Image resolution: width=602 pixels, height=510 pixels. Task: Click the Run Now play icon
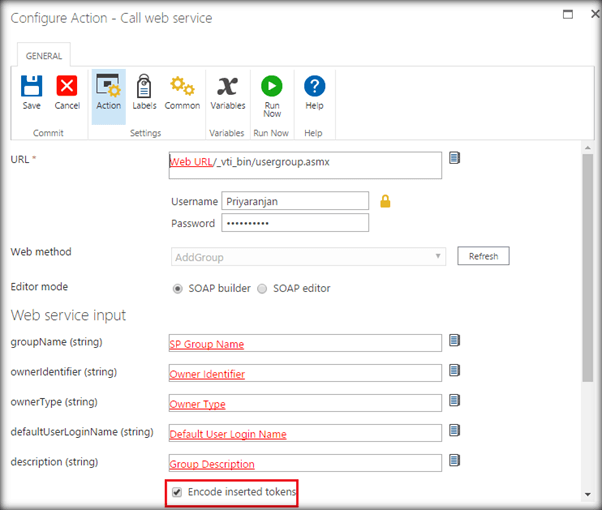(x=272, y=86)
